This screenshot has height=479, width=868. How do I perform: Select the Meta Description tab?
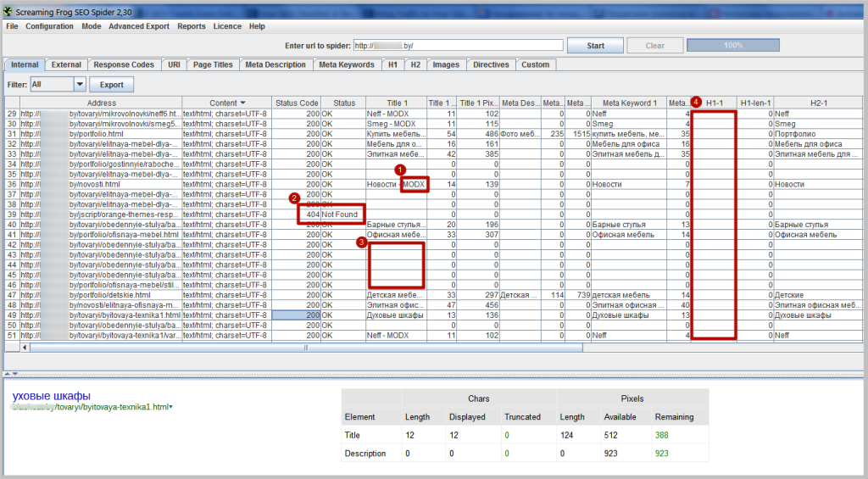coord(275,64)
